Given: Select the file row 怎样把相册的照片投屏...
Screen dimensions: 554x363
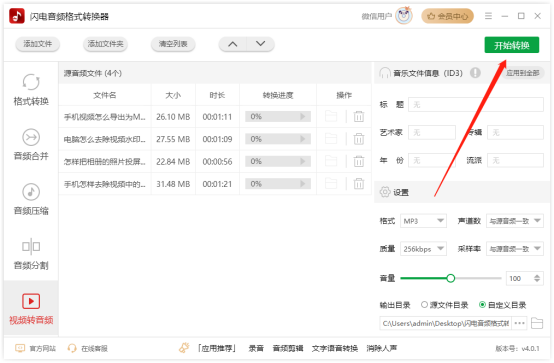Looking at the screenshot, I should [x=215, y=162].
